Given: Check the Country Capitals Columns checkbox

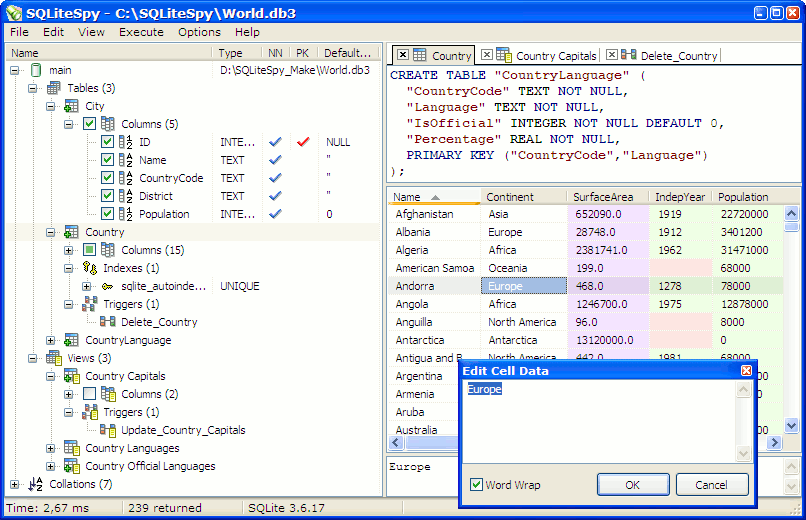Looking at the screenshot, I should [x=90, y=394].
